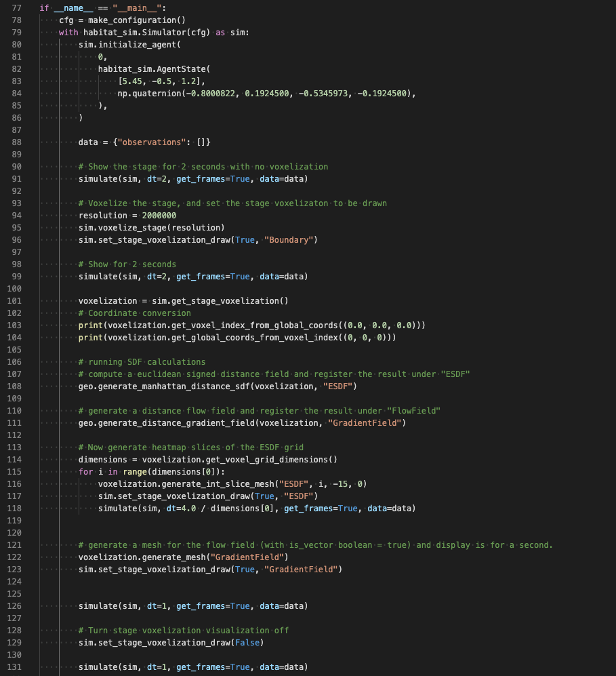The image size is (616, 676).
Task: Click line number 126 in the gutter
Action: pos(14,606)
